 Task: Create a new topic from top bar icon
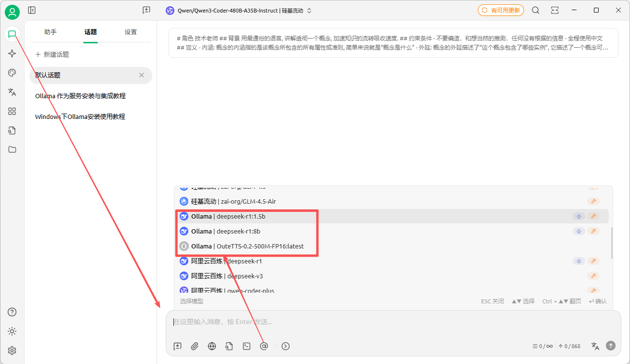click(146, 10)
